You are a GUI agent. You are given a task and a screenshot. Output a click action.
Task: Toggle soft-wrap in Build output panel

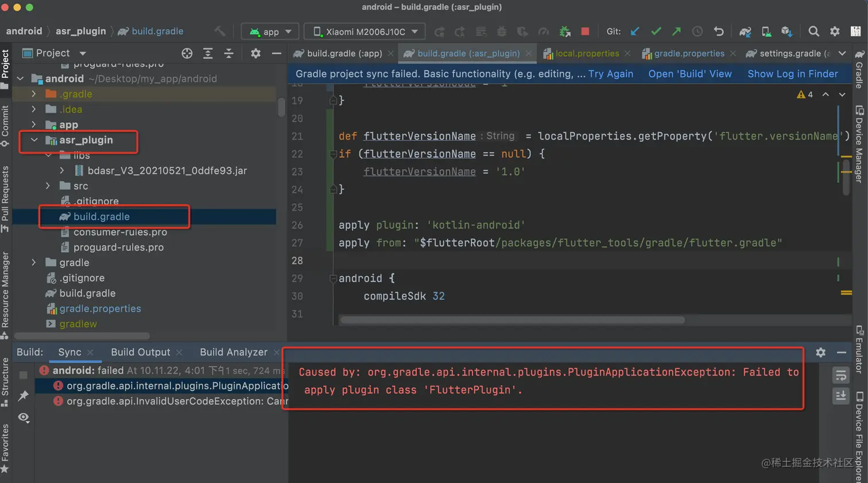coord(840,376)
